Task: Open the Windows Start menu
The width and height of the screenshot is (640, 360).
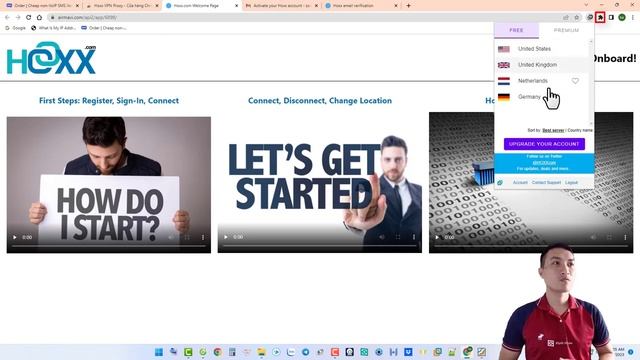Action: 159,352
